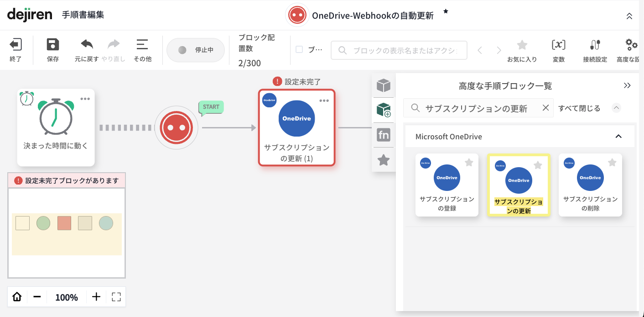This screenshot has width=644, height=317.
Task: Open options of 決まった時間に動く block
Action: [x=85, y=99]
